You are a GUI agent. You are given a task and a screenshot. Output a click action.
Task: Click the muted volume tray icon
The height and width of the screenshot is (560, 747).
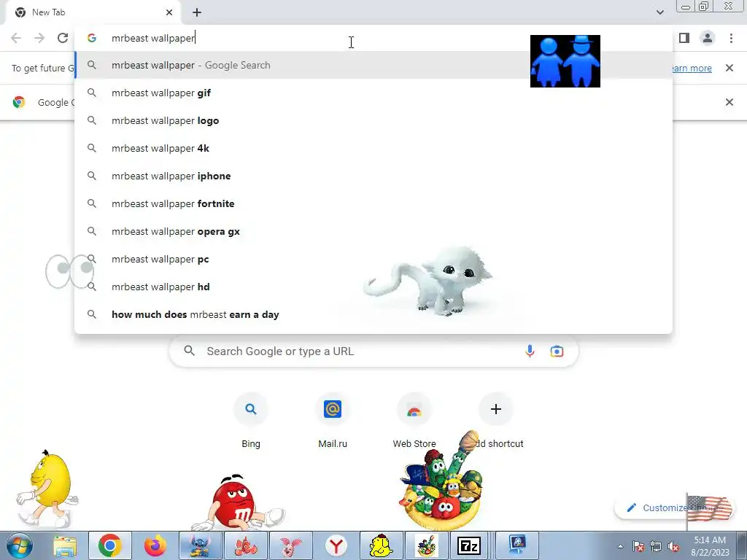[x=673, y=546]
